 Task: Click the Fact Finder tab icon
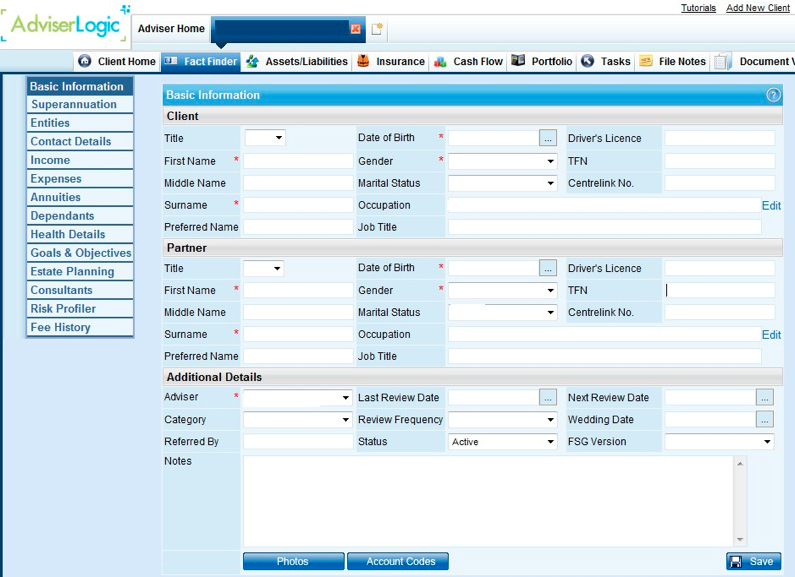[171, 61]
